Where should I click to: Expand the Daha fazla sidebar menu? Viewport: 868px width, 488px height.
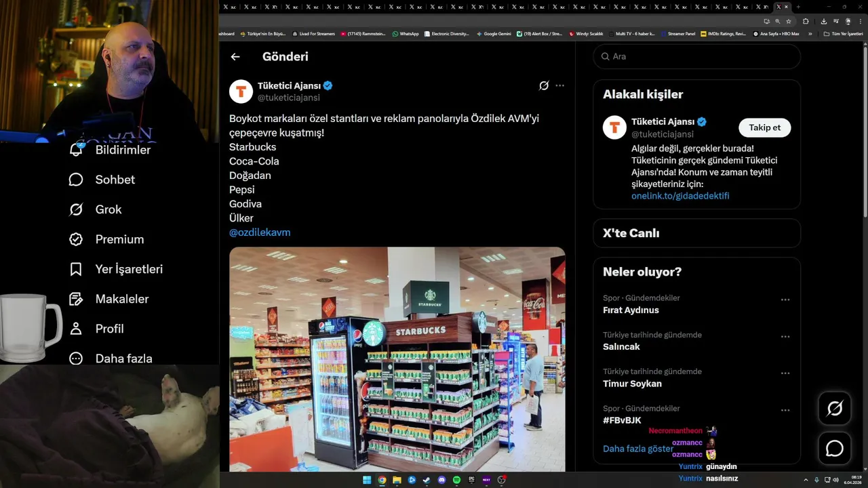tap(111, 358)
